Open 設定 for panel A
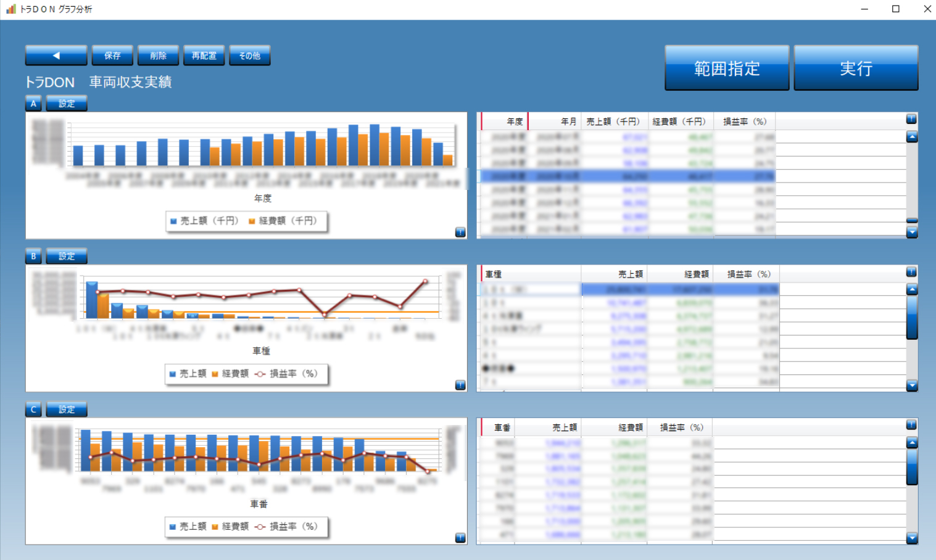The height and width of the screenshot is (560, 936). 67,104
